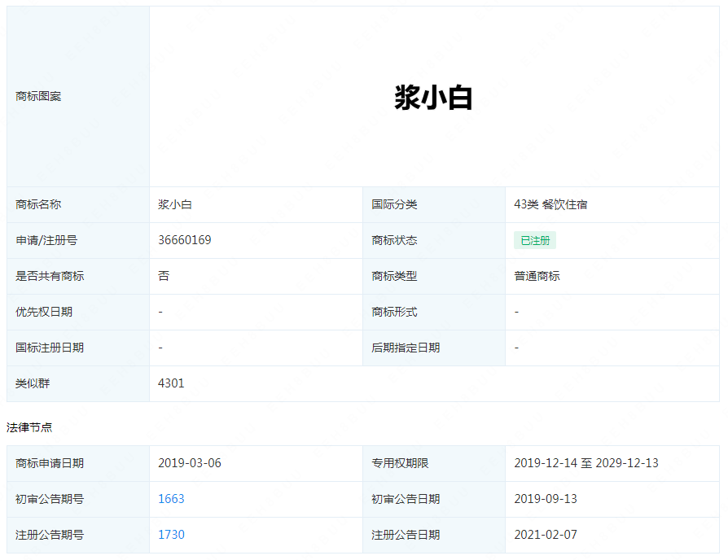Click the 商标名称 label cell

pos(78,204)
